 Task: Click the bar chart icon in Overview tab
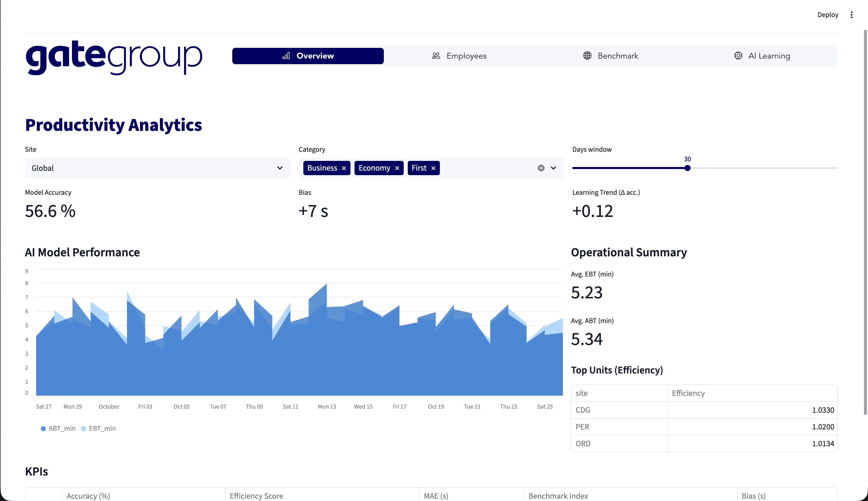point(286,56)
